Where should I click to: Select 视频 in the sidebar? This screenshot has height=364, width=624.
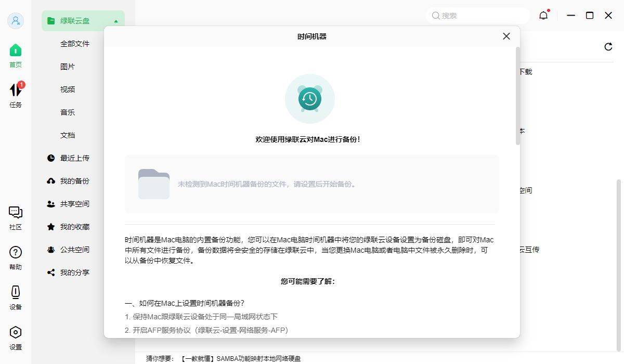(68, 89)
